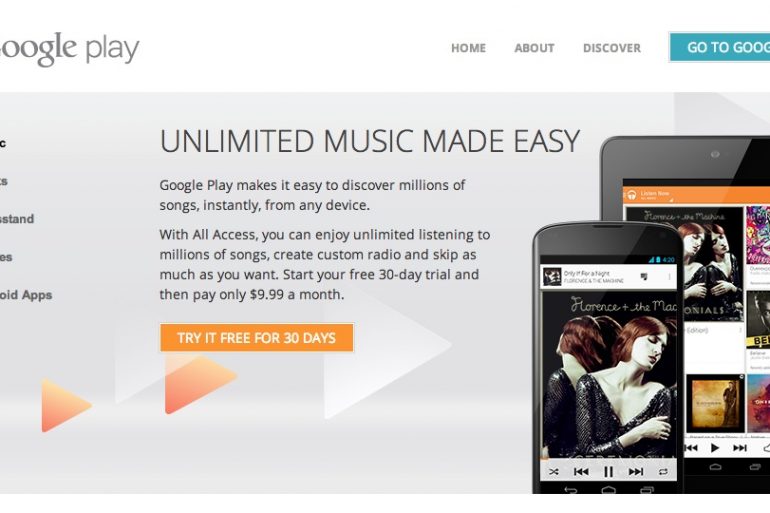
Task: Go to the DISCOVER navigation item
Action: point(612,48)
